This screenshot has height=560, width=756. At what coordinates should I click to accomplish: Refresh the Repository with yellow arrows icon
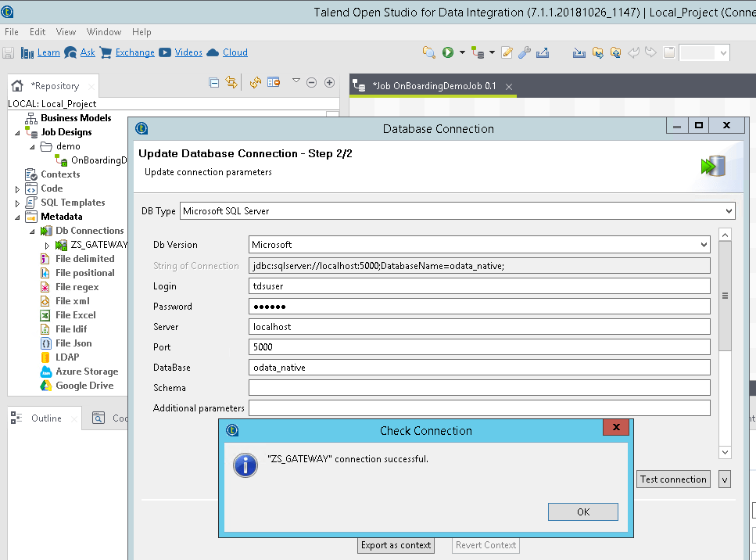coord(256,82)
